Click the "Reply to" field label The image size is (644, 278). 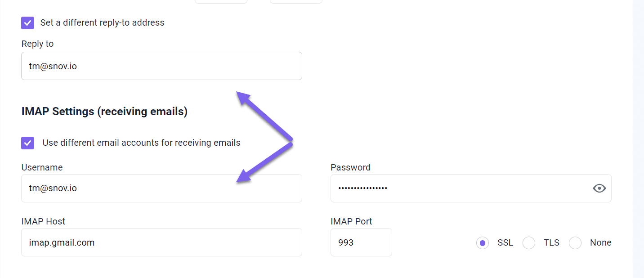37,44
